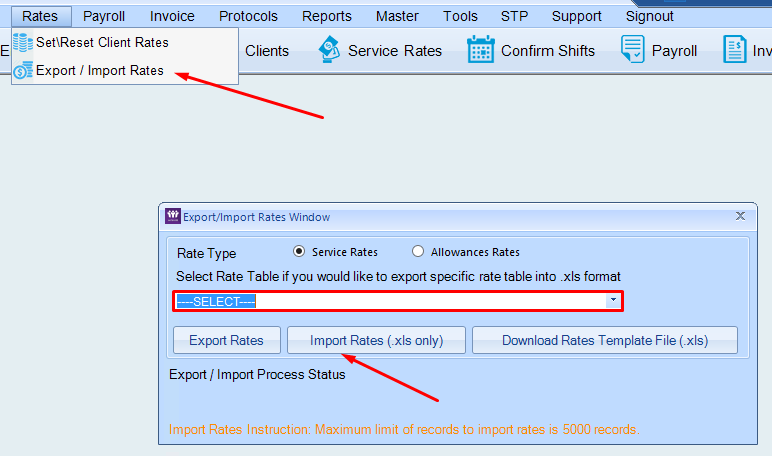The height and width of the screenshot is (456, 772).
Task: Close the Export/Import Rates Window
Action: 740,216
